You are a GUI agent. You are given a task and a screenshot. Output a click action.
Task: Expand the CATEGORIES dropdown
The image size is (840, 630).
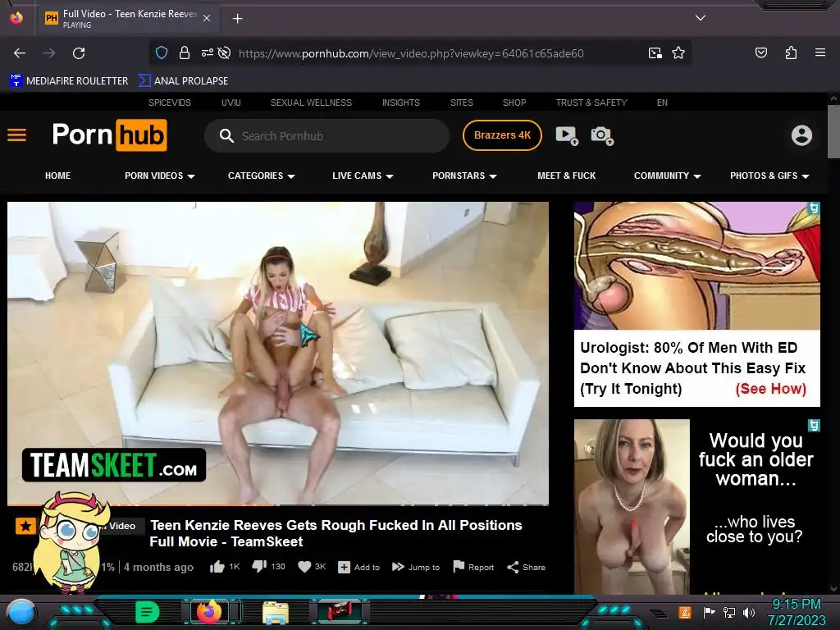(262, 176)
